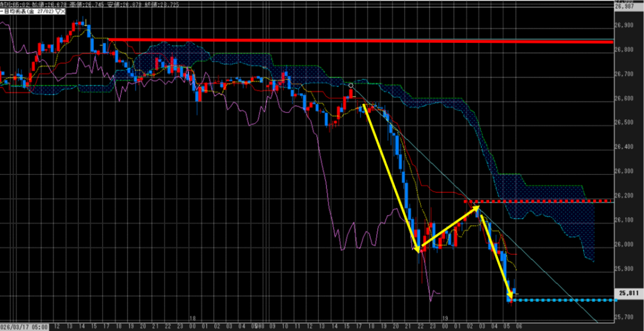Collapse indicator label using the minus icon
The image size is (644, 331).
tap(3, 11)
